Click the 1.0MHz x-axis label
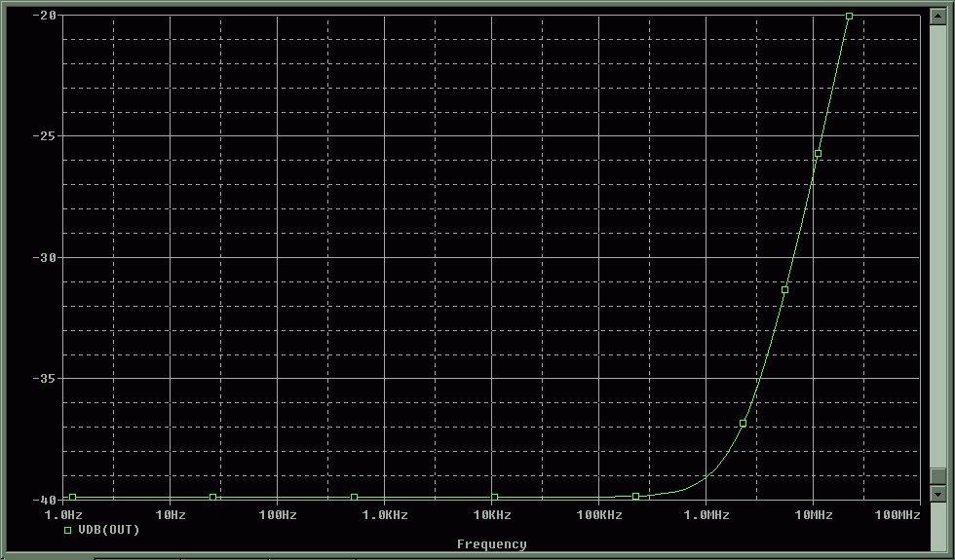955x560 pixels. 706,514
